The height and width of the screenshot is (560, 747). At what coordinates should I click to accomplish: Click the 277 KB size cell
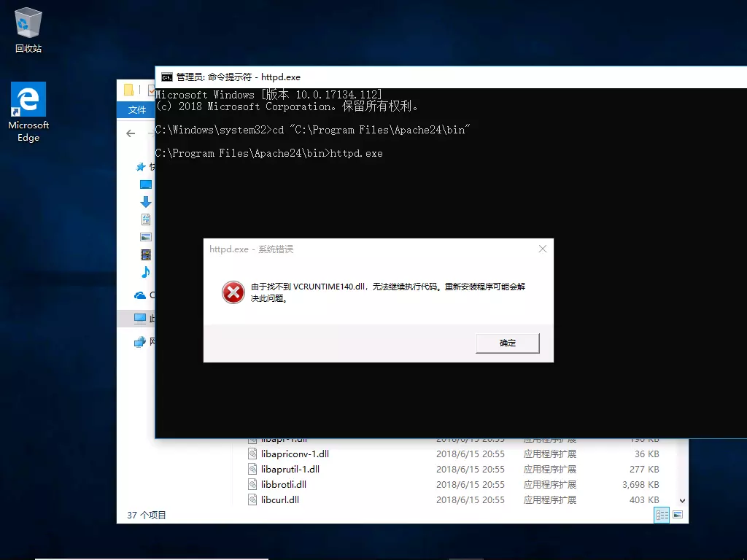644,469
